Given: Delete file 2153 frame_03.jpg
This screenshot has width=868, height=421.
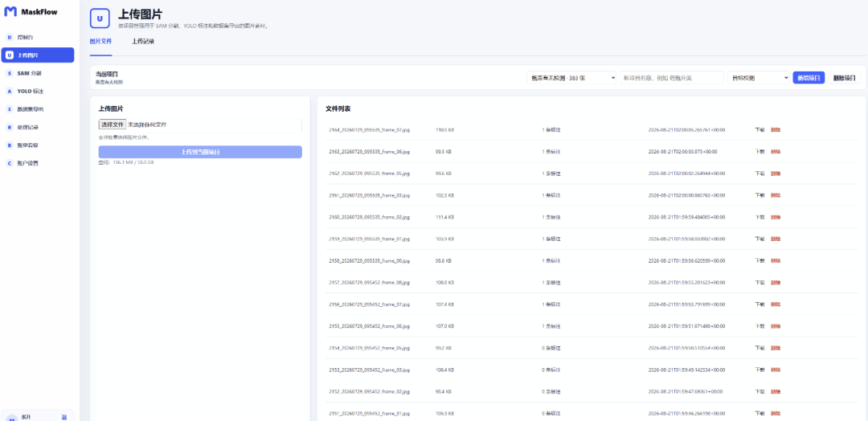Looking at the screenshot, I should pyautogui.click(x=775, y=370).
